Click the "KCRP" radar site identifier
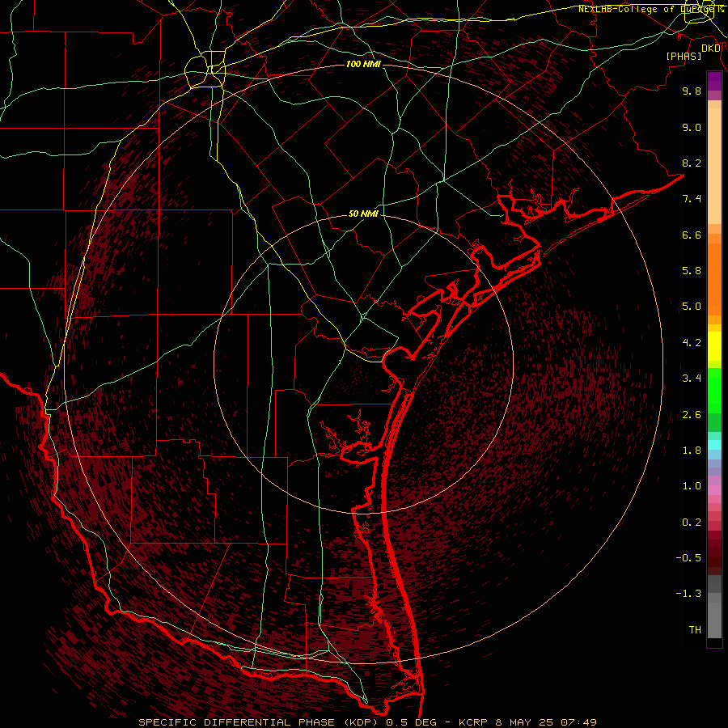This screenshot has width=728, height=728. pyautogui.click(x=472, y=722)
